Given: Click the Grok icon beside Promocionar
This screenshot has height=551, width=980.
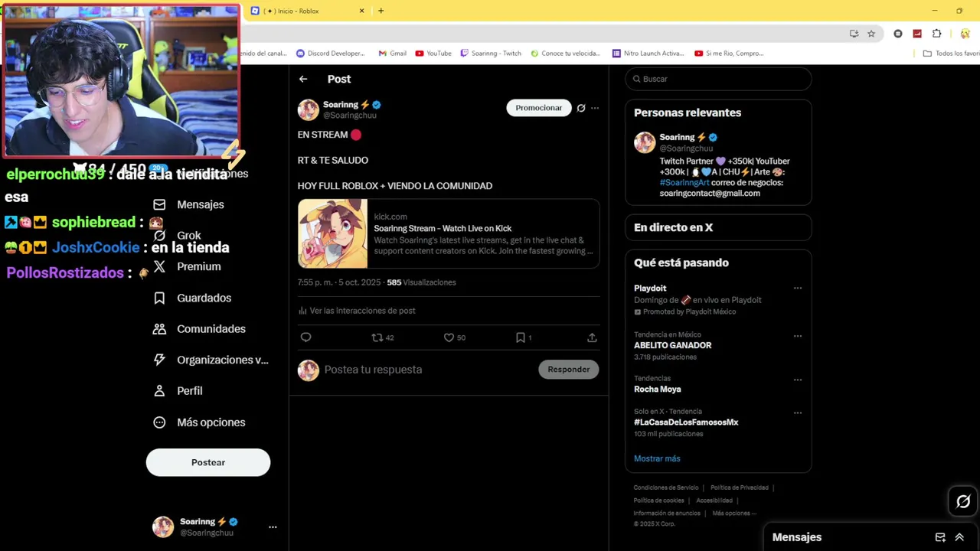Looking at the screenshot, I should (581, 108).
